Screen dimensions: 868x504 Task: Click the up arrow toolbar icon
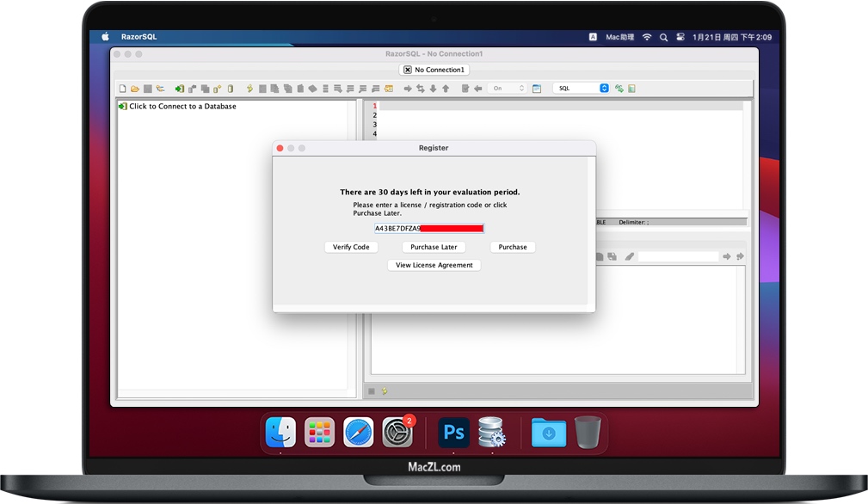pyautogui.click(x=446, y=89)
